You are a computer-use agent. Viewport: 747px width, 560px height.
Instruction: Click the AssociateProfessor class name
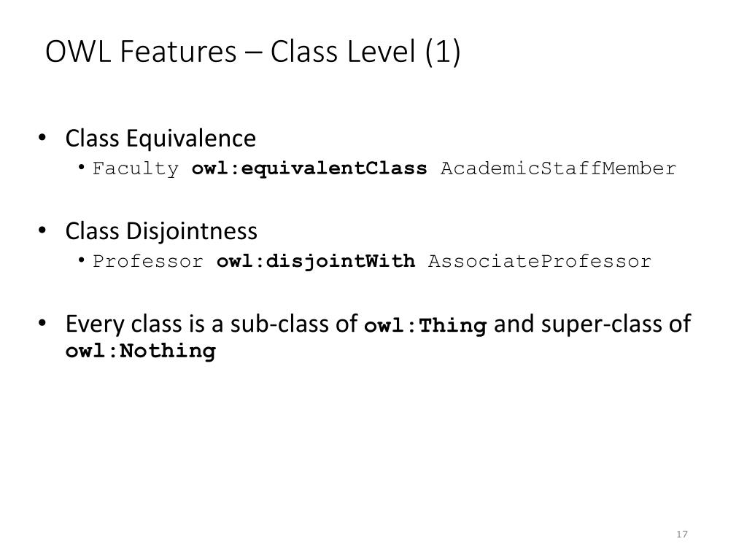point(539,261)
